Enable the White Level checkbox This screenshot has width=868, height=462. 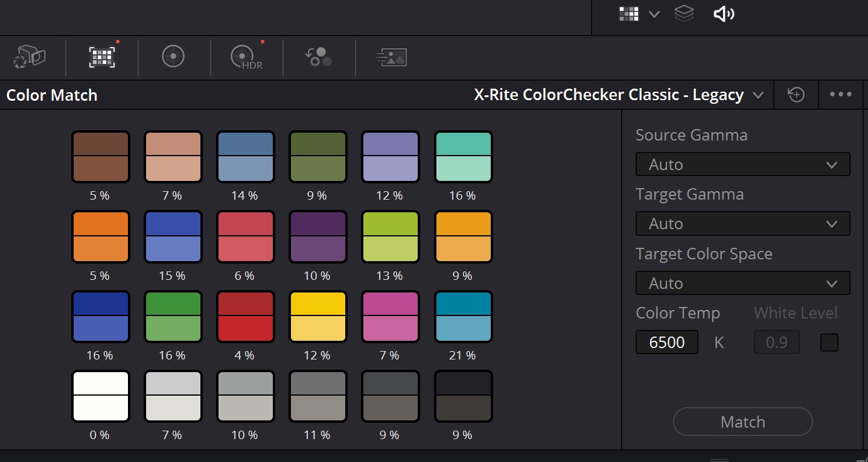[829, 343]
